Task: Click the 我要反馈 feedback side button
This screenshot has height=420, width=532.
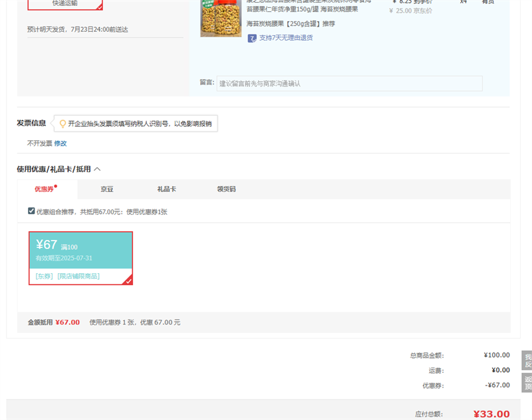Action: click(x=527, y=360)
